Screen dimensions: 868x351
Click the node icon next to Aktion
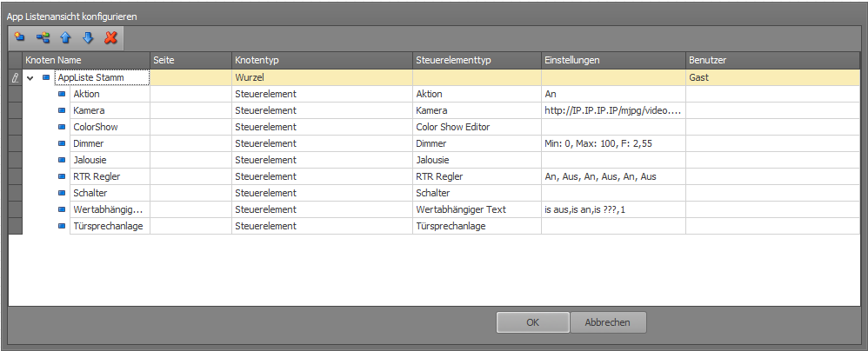point(62,95)
